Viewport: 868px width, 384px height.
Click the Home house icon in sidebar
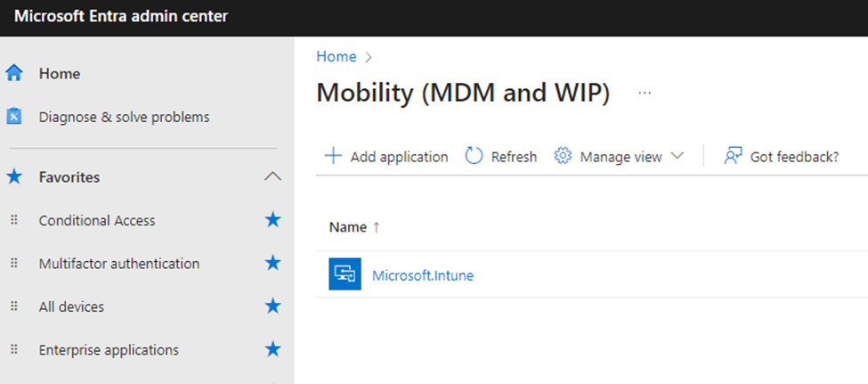(x=14, y=73)
